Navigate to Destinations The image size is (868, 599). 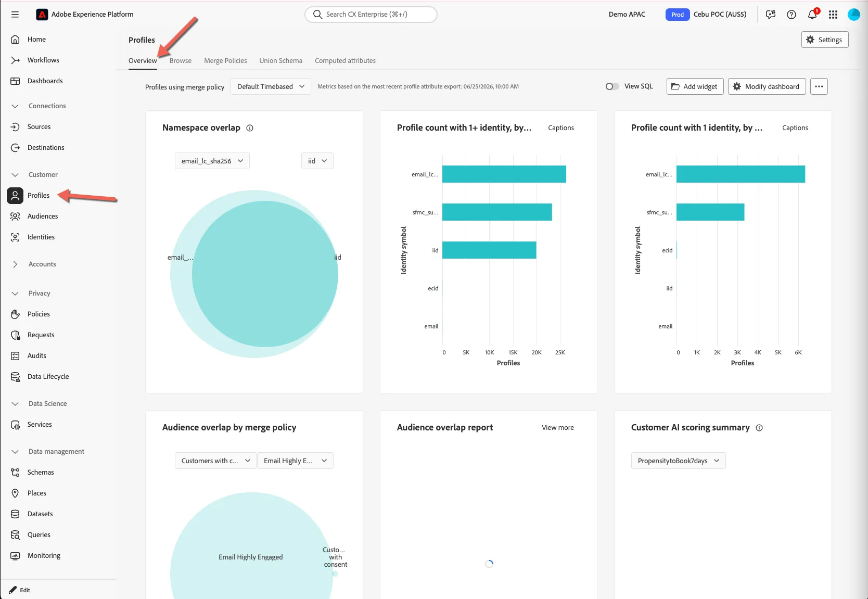(46, 148)
